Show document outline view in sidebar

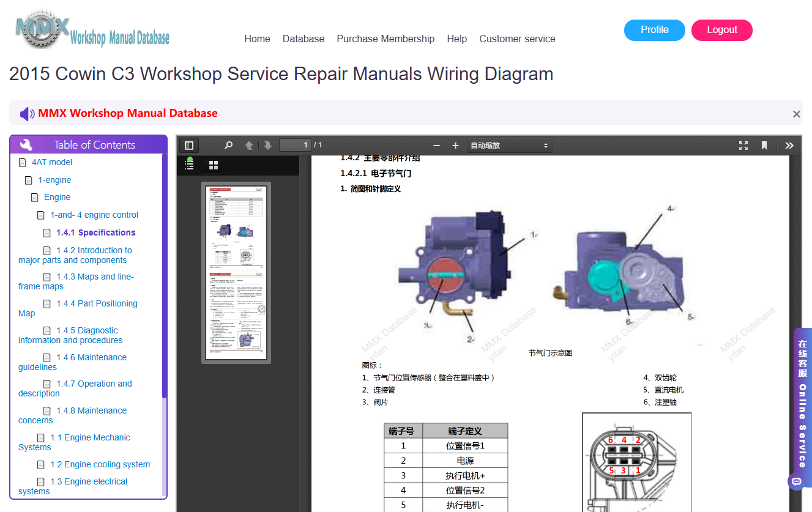(189, 165)
